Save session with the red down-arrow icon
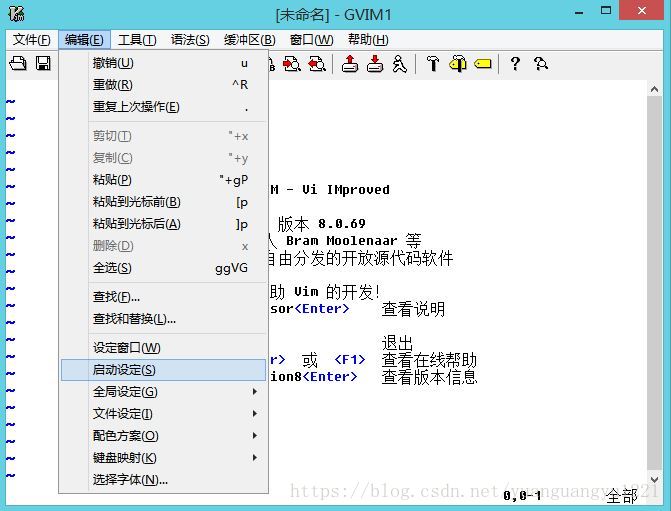The height and width of the screenshot is (511, 671). coord(375,64)
